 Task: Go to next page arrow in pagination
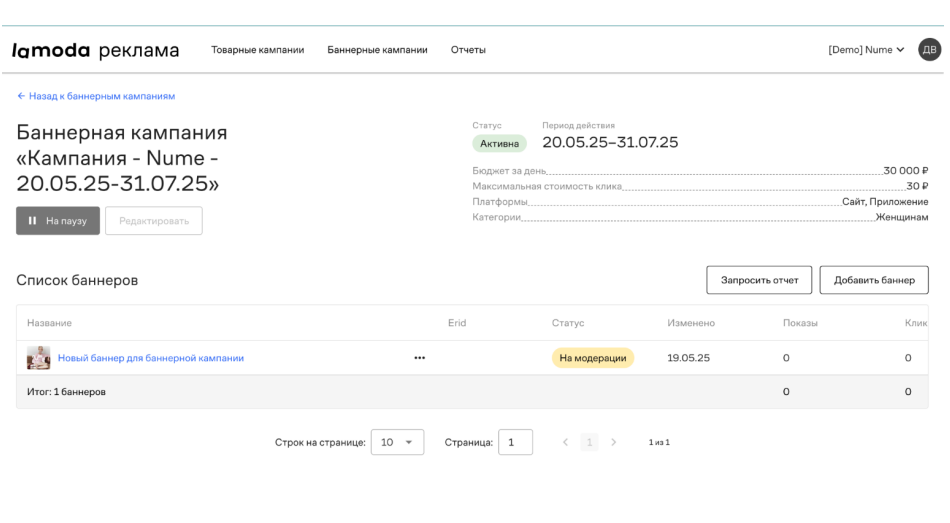[x=613, y=442]
